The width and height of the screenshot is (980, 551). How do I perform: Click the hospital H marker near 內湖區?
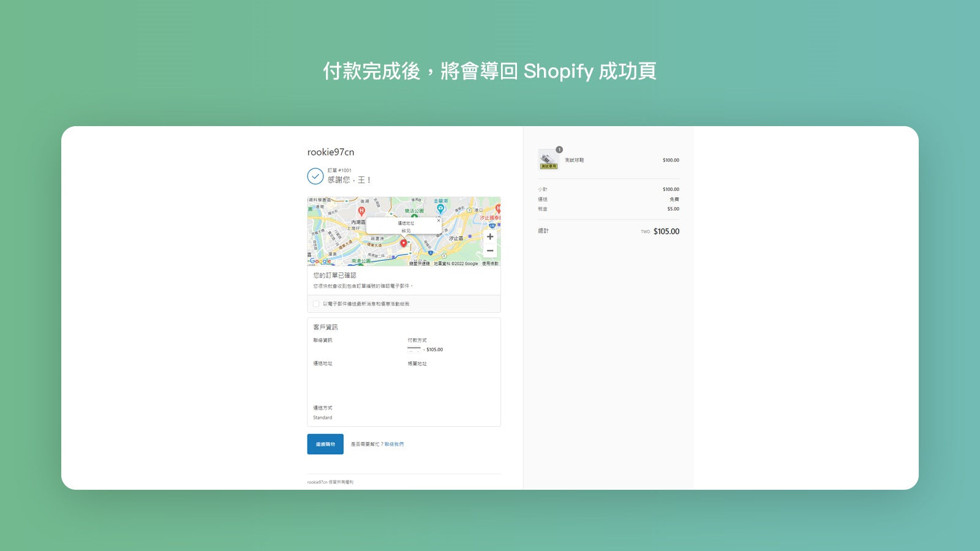[x=361, y=211]
